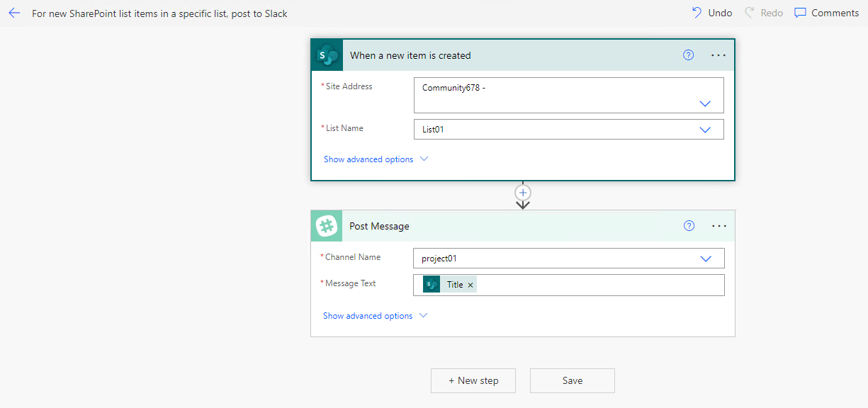The height and width of the screenshot is (408, 868).
Task: Open help for the Post Message action
Action: pos(689,225)
